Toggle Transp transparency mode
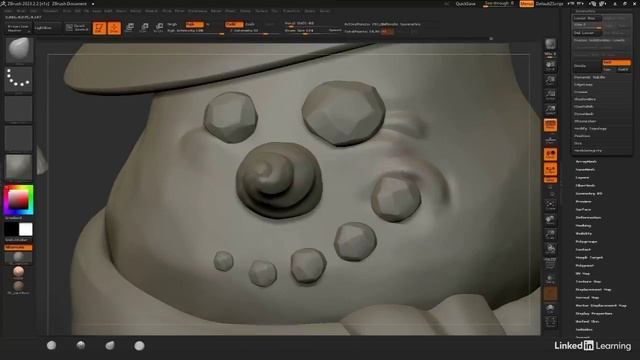This screenshot has width=640, height=360. click(x=550, y=278)
